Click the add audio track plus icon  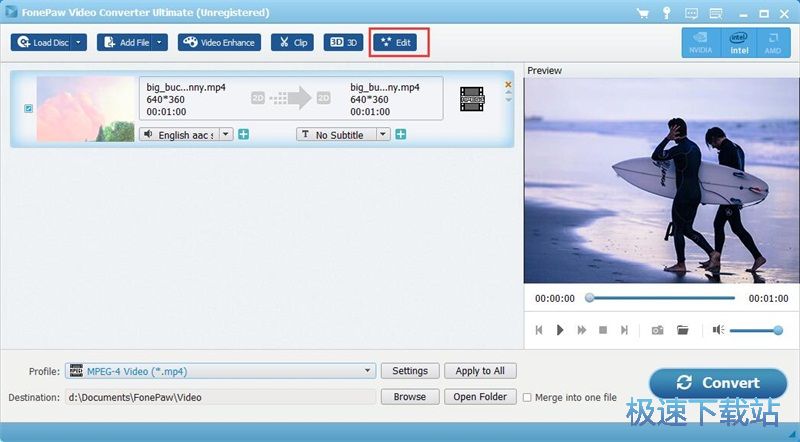(x=243, y=134)
